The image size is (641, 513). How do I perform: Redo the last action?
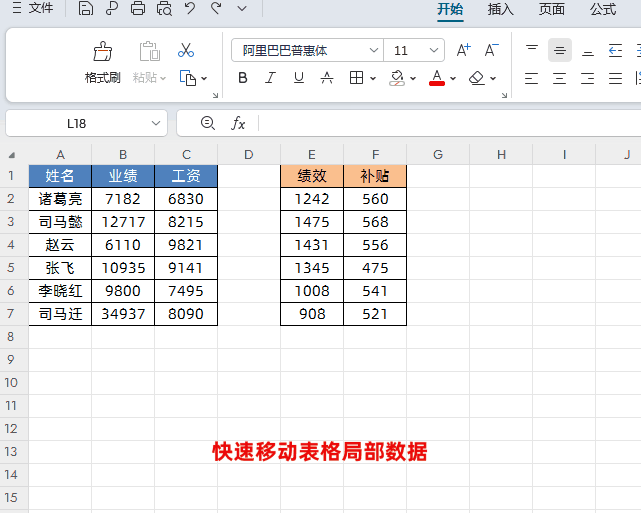216,8
